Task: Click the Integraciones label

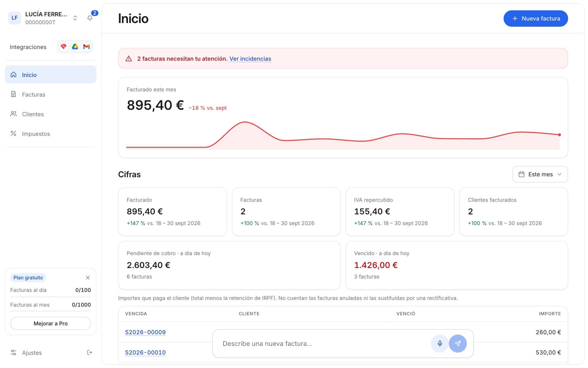Action: tap(28, 47)
